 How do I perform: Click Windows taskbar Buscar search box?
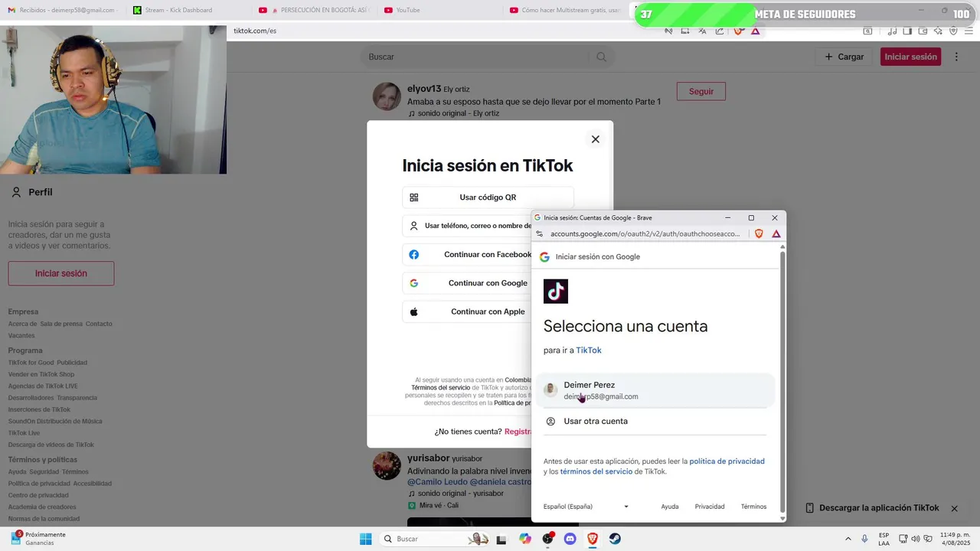click(x=434, y=539)
